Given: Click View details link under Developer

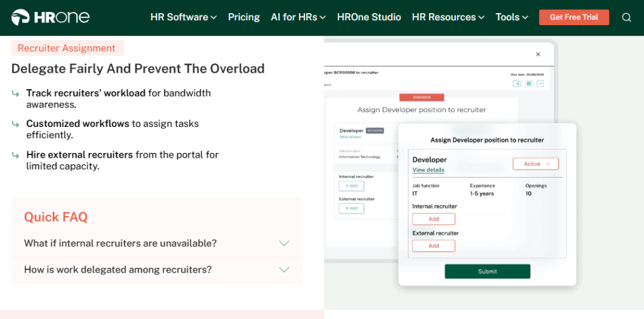Looking at the screenshot, I should tap(428, 170).
